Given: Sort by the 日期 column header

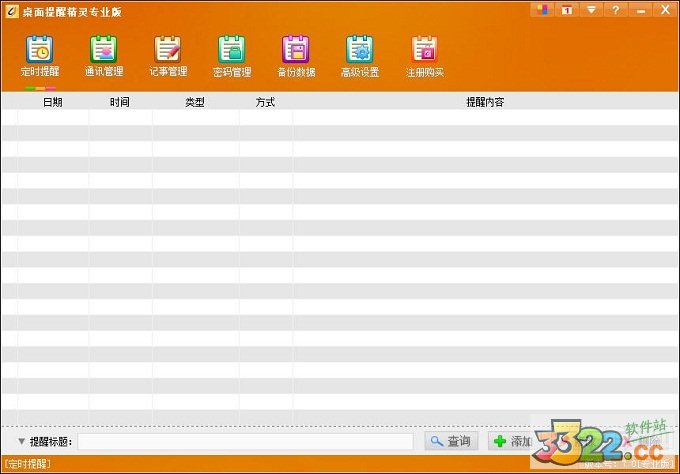Looking at the screenshot, I should tap(52, 102).
